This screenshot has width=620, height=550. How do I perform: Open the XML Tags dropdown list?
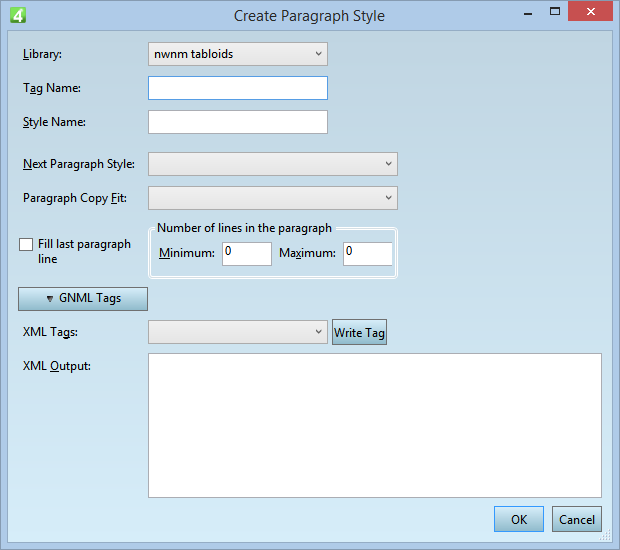click(x=238, y=332)
